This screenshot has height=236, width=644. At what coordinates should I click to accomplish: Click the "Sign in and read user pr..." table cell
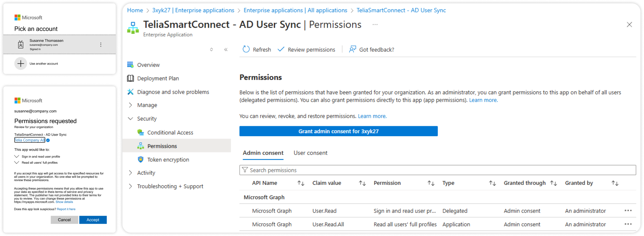click(405, 211)
